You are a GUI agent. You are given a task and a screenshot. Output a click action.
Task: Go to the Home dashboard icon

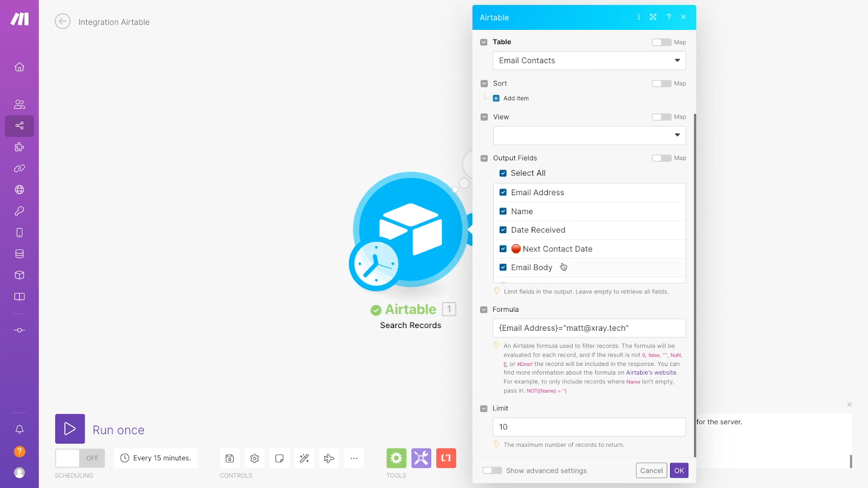(20, 67)
